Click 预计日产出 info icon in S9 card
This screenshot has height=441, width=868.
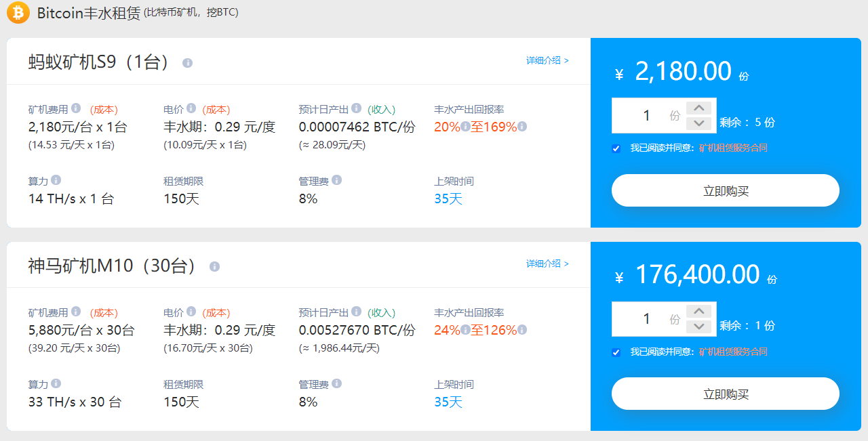(x=356, y=108)
